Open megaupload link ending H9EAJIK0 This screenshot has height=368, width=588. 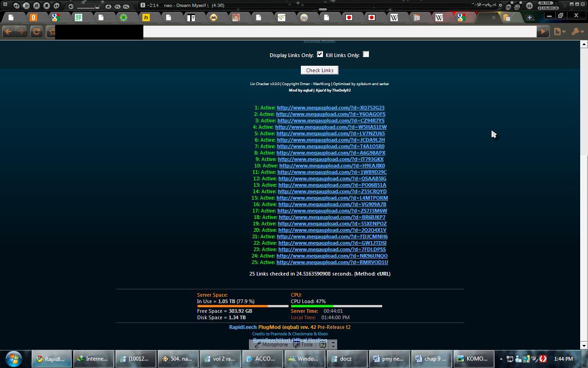(x=332, y=166)
